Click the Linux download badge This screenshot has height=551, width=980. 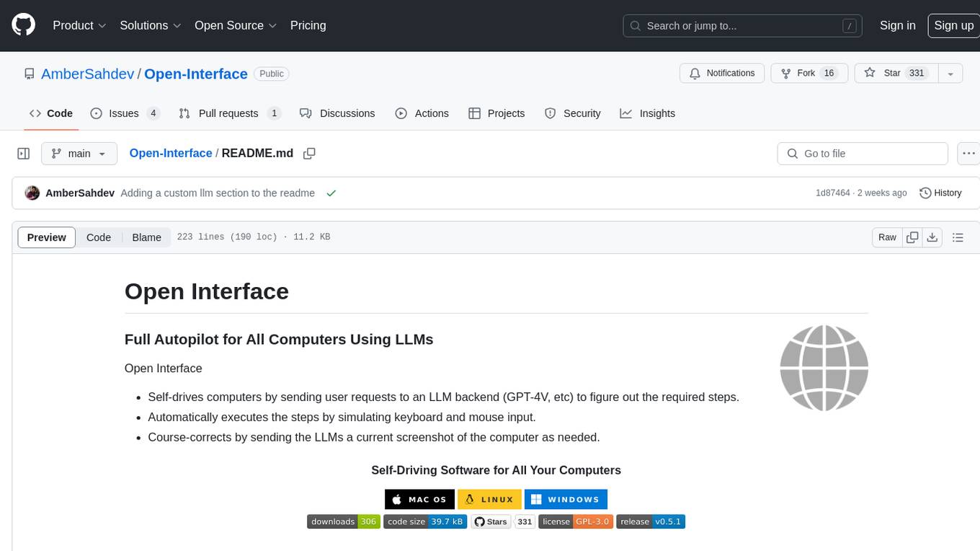[x=489, y=499]
